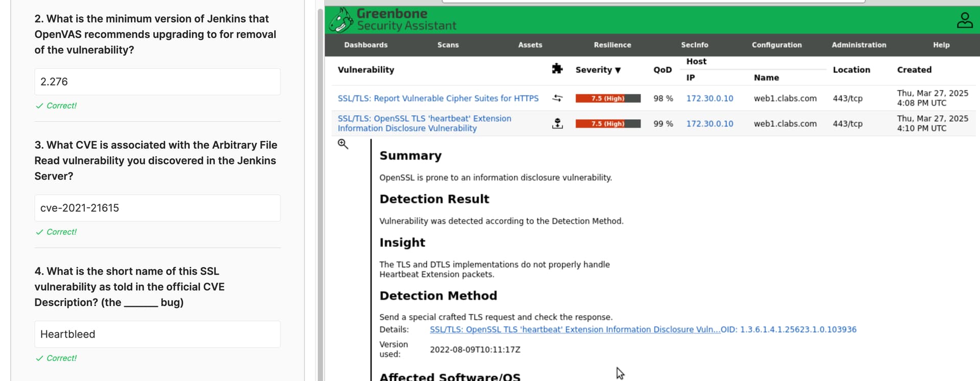Viewport: 980px width, 381px height.
Task: Expand the Assets menu
Action: [530, 45]
